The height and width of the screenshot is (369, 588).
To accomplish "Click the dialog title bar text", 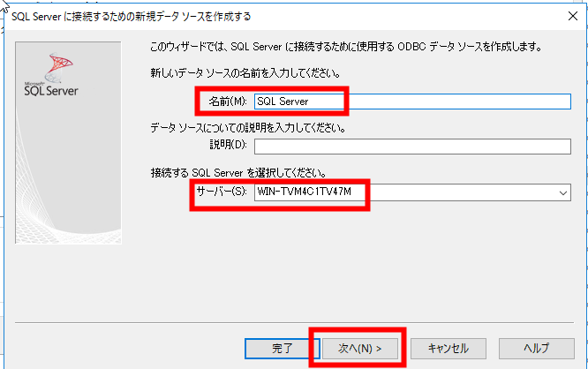I will pos(132,17).
